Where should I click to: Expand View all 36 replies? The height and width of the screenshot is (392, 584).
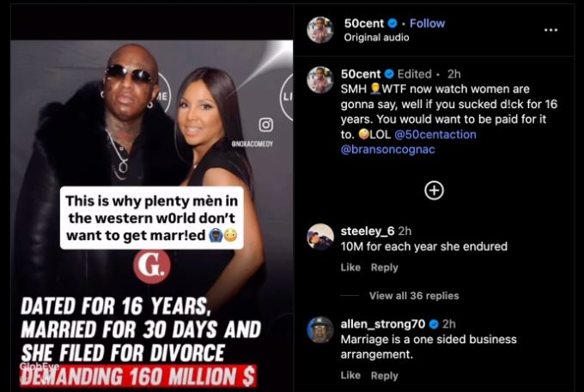pyautogui.click(x=414, y=296)
